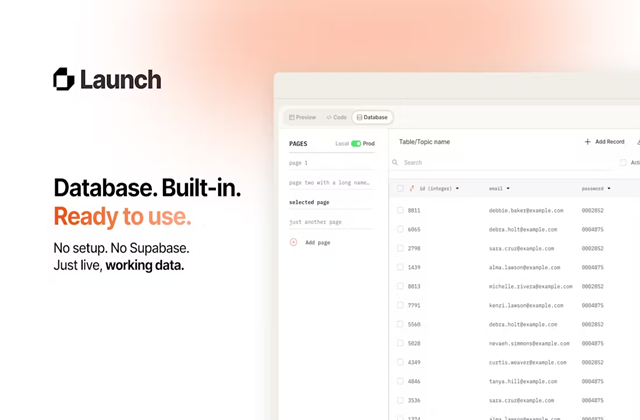
Task: Check the row checkbox for id 8811
Action: coord(400,210)
